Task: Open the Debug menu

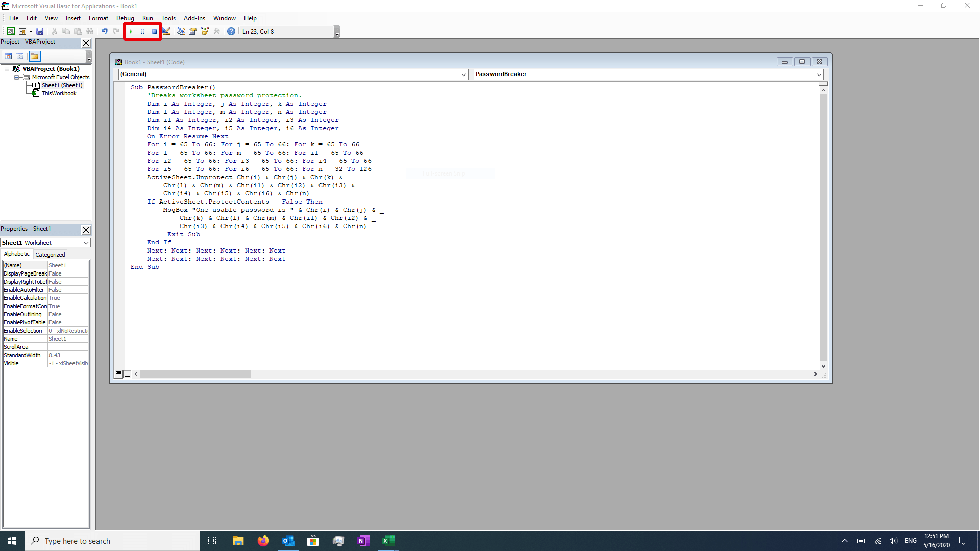Action: pyautogui.click(x=125, y=18)
